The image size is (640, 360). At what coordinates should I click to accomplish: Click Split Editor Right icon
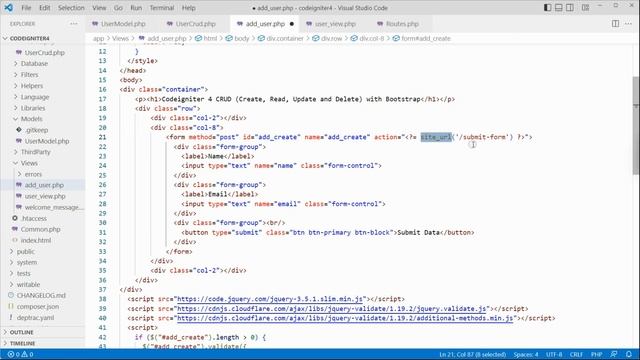(616, 24)
